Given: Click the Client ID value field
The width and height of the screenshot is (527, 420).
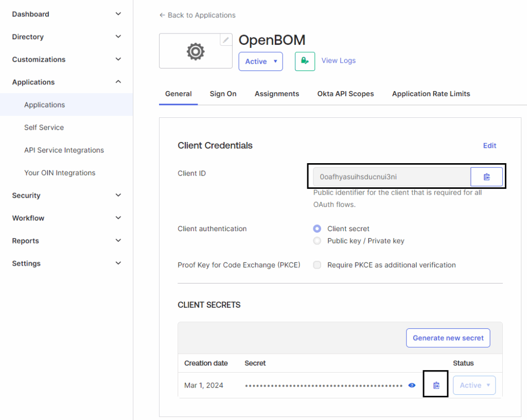Looking at the screenshot, I should [x=392, y=177].
